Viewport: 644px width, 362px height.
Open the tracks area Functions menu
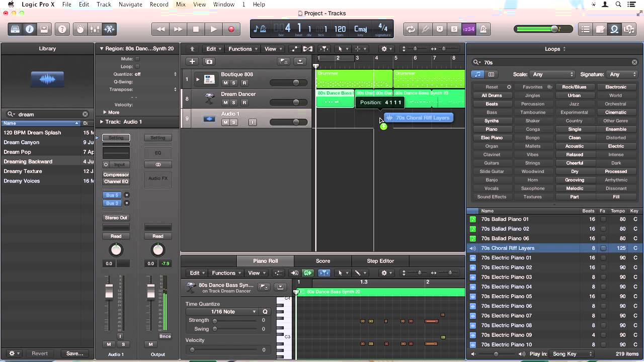point(243,49)
